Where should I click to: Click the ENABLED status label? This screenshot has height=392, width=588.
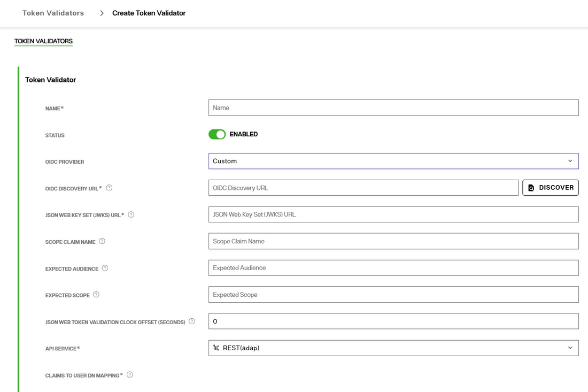coord(244,134)
